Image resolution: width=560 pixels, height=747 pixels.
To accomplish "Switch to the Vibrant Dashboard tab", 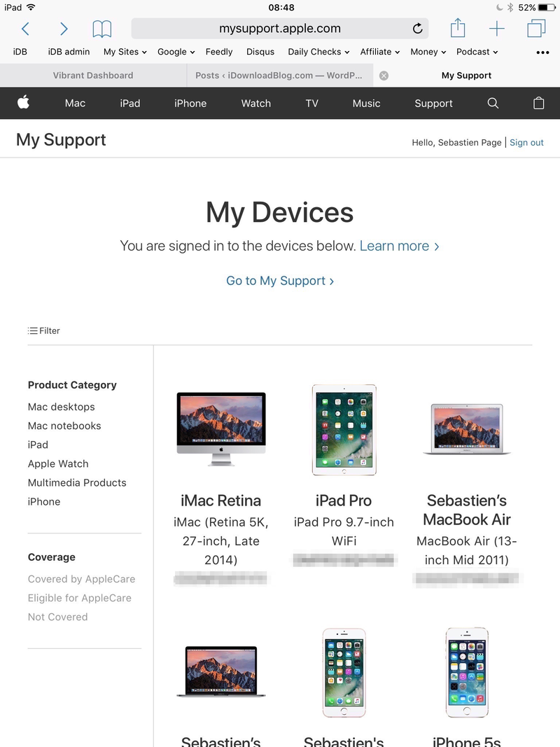I will tap(93, 76).
